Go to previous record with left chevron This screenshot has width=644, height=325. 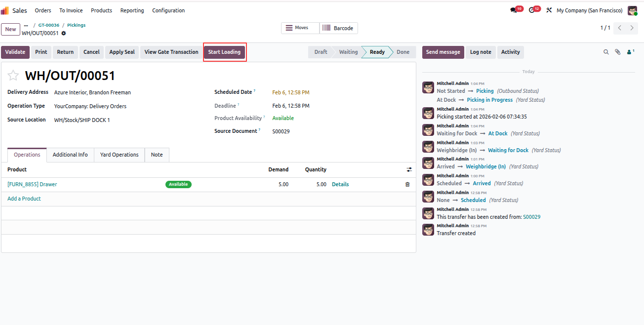pyautogui.click(x=620, y=28)
